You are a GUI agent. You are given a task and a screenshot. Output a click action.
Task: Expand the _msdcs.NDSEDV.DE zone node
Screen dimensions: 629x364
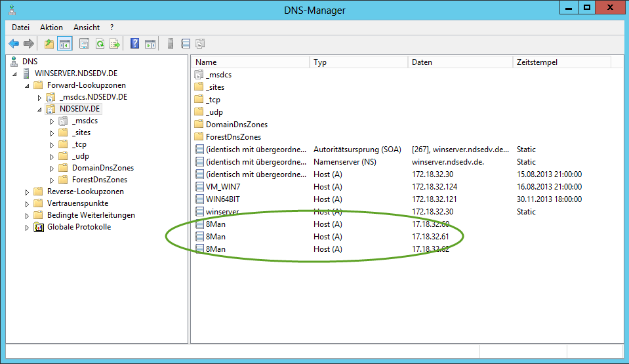39,98
